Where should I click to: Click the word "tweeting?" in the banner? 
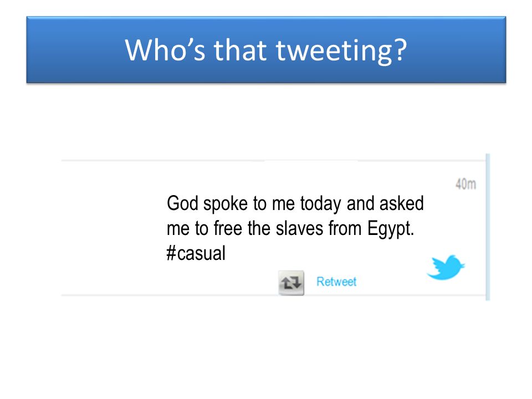(x=341, y=51)
